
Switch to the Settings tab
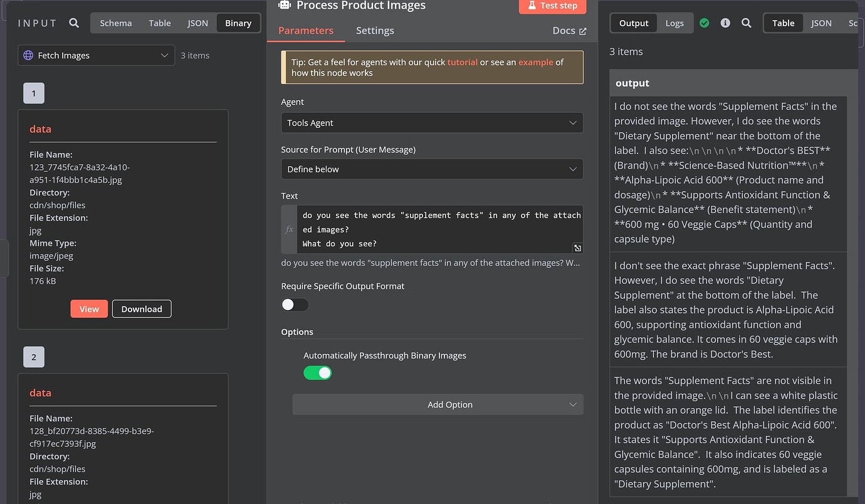coord(375,31)
